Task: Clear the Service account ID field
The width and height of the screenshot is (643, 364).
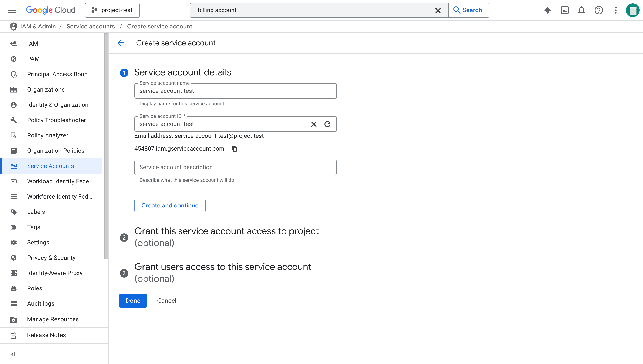Action: point(314,124)
